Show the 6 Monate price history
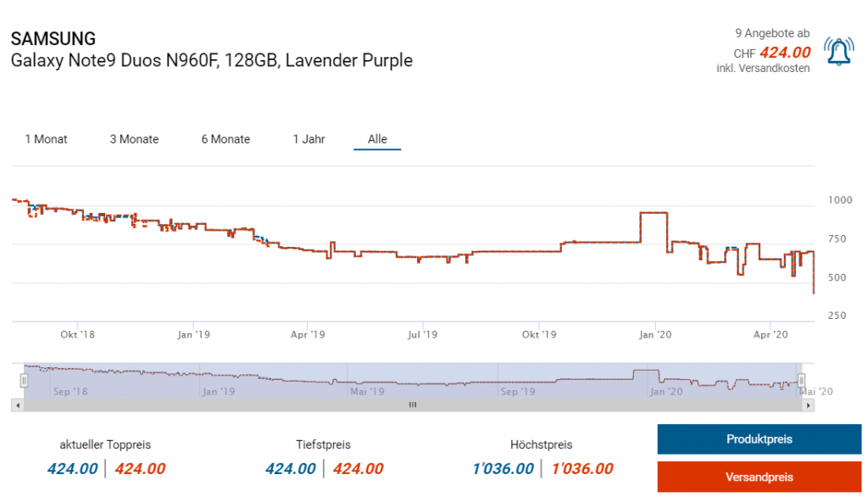The width and height of the screenshot is (868, 497). click(225, 139)
